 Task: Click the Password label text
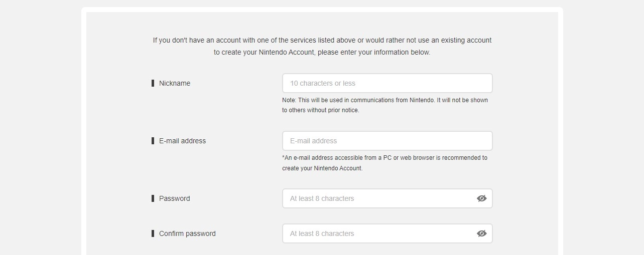pyautogui.click(x=174, y=198)
